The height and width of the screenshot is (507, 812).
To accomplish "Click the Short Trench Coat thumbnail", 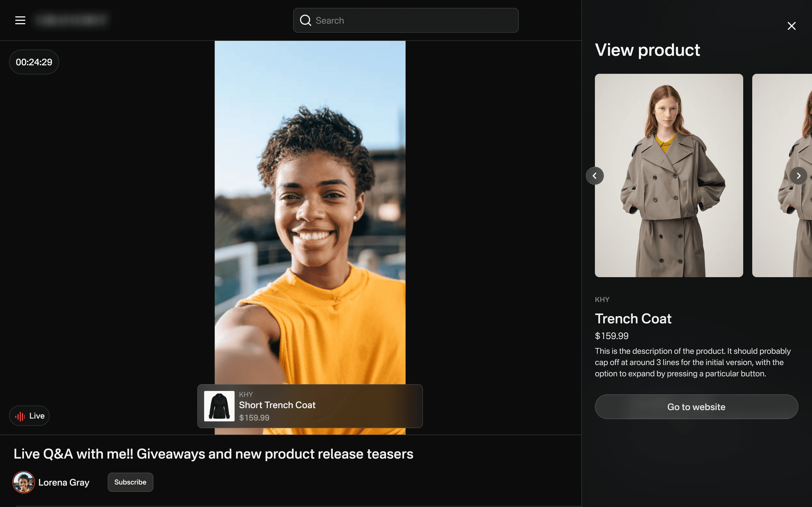I will coord(219,406).
